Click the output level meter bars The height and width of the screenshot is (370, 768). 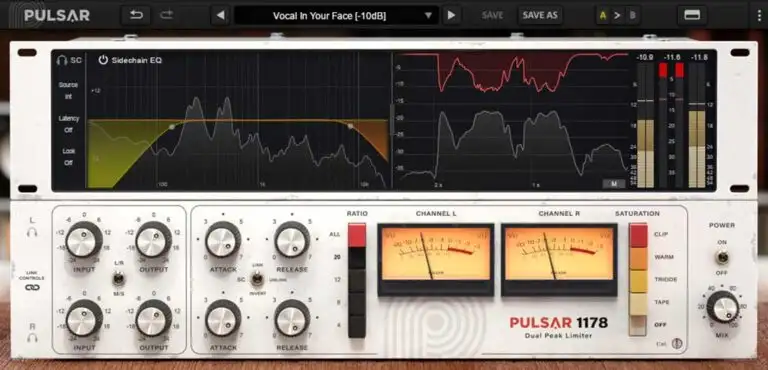(x=696, y=125)
